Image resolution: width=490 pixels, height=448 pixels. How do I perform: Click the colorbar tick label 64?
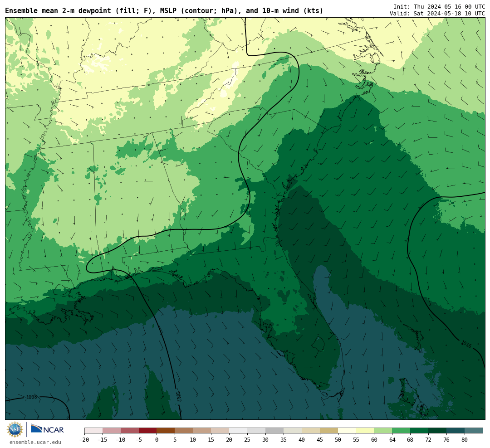pyautogui.click(x=392, y=440)
